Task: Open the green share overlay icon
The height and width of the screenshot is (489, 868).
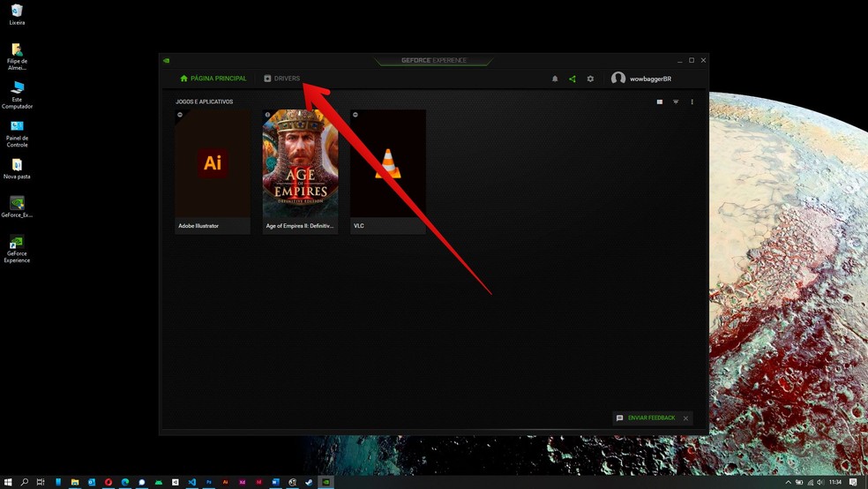Action: 572,79
